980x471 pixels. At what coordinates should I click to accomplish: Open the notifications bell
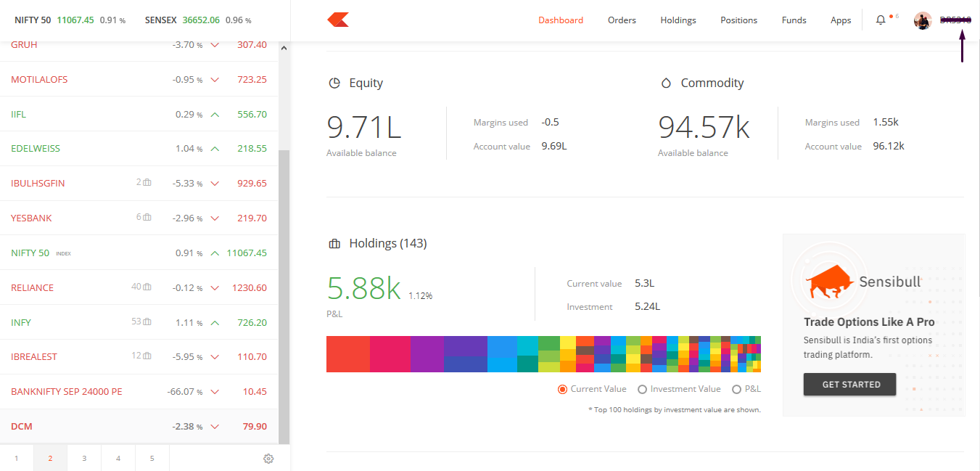click(x=881, y=20)
